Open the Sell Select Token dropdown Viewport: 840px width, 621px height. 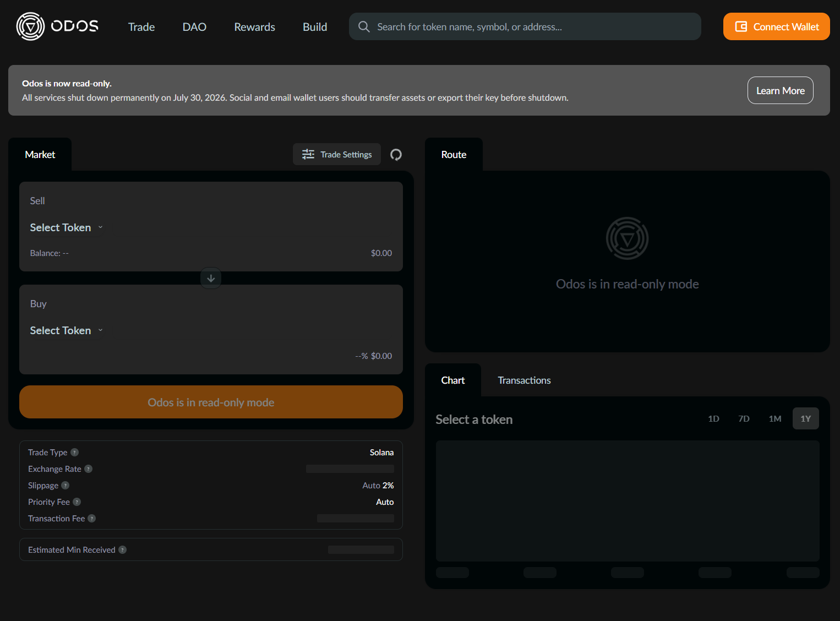pyautogui.click(x=66, y=227)
